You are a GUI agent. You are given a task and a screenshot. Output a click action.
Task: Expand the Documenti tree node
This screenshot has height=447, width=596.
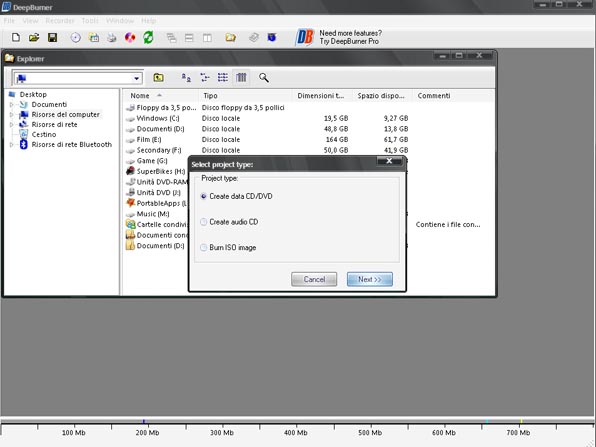[11, 105]
